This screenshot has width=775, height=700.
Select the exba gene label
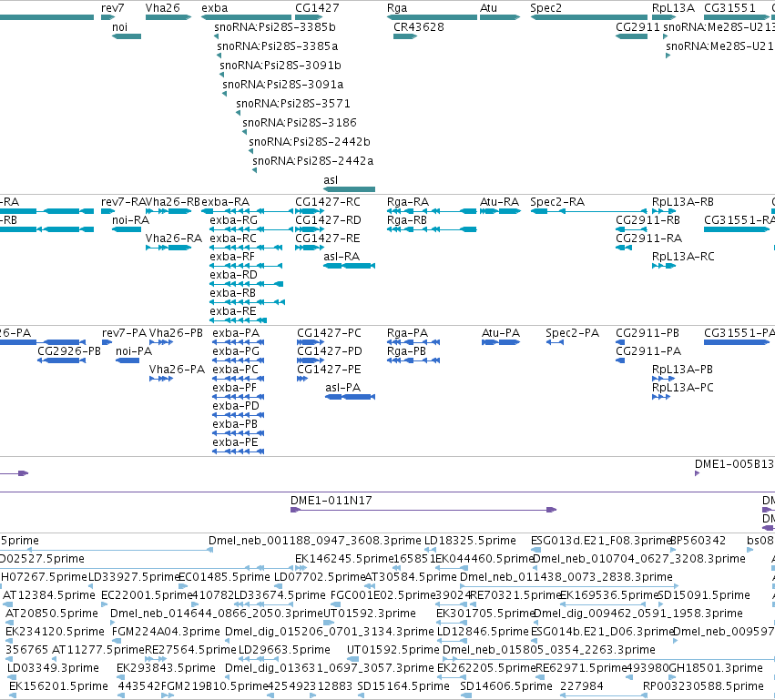(215, 8)
